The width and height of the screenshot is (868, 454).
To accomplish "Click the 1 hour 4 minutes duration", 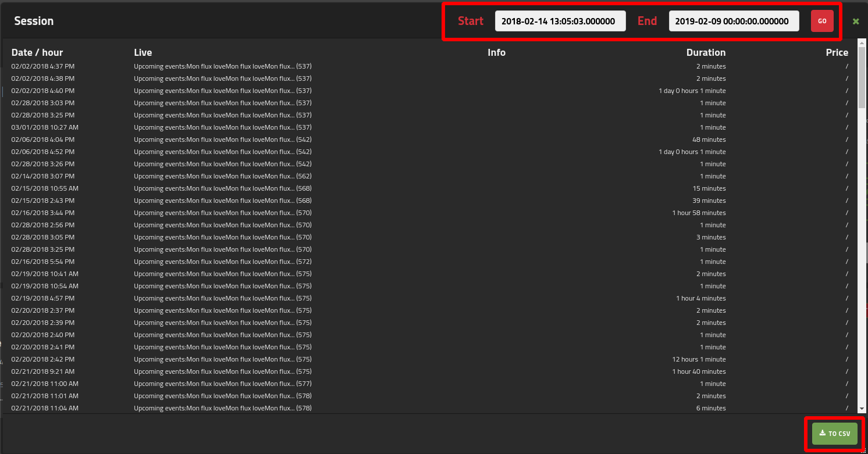I will (x=701, y=298).
